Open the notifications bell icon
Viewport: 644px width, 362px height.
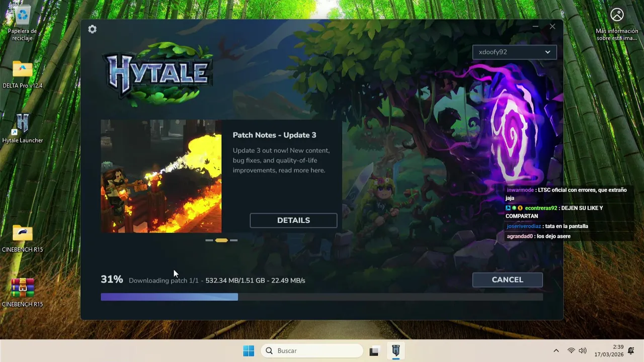click(631, 351)
